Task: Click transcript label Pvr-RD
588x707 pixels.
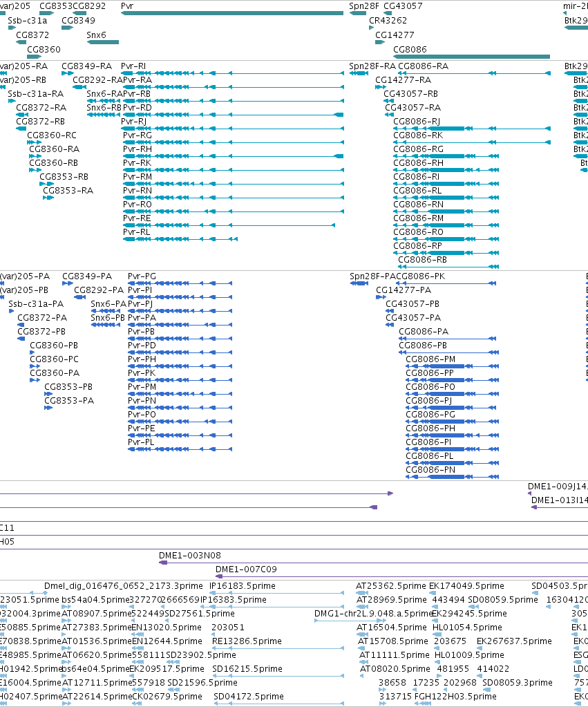Action: click(x=137, y=108)
